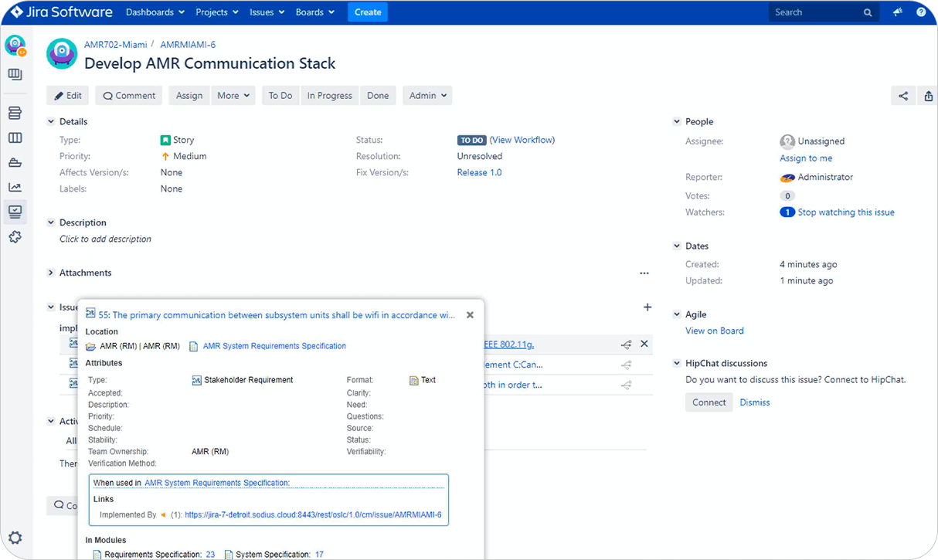Open the Issues dropdown menu

(267, 12)
